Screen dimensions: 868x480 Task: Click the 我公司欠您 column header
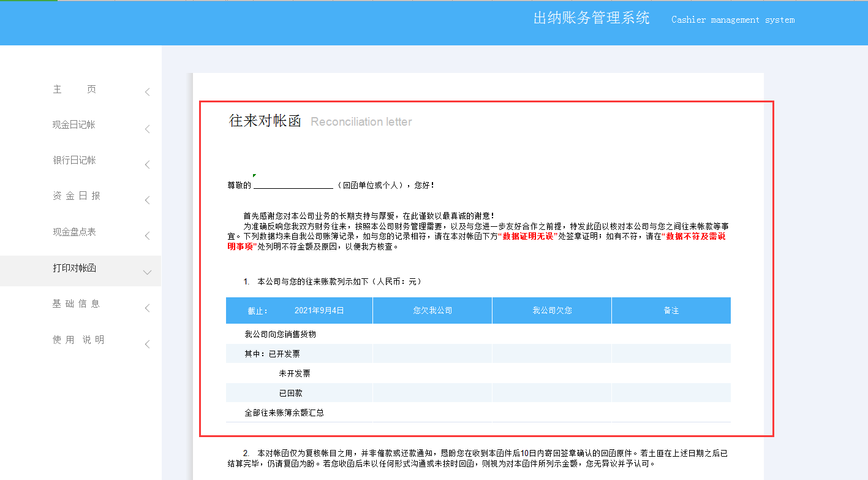pyautogui.click(x=551, y=310)
